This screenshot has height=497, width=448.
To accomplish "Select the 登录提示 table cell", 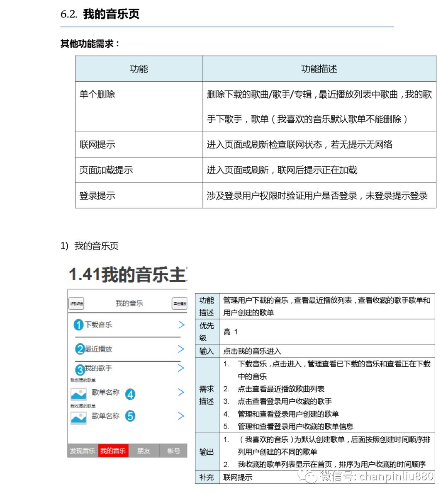I will (x=139, y=196).
